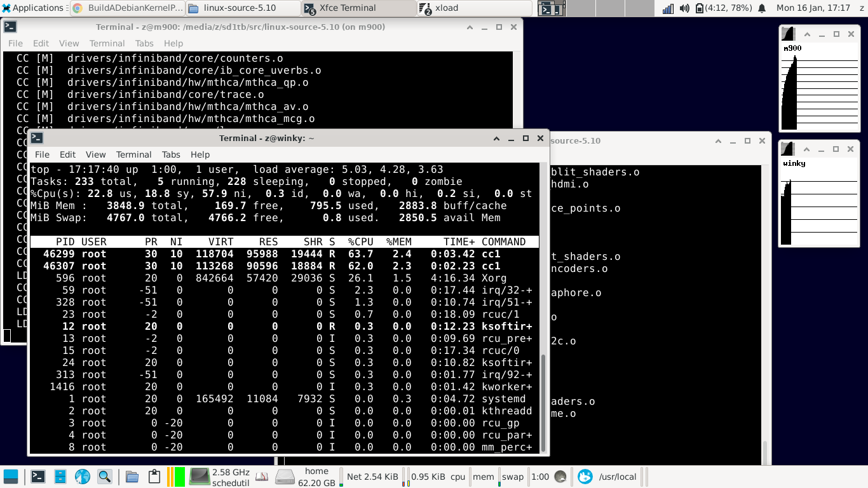This screenshot has width=868, height=488.
Task: Open /usr/local directory menu label
Action: click(x=618, y=477)
